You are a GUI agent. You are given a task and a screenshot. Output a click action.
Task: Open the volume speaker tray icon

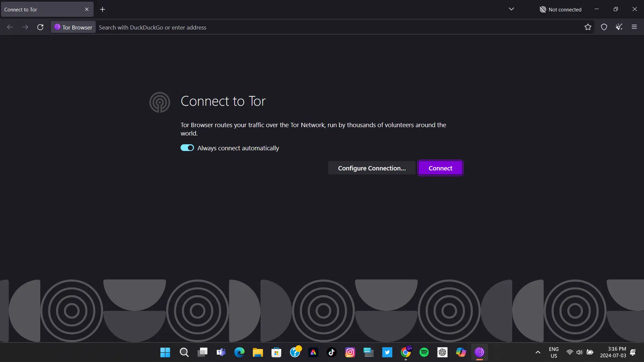coord(579,352)
